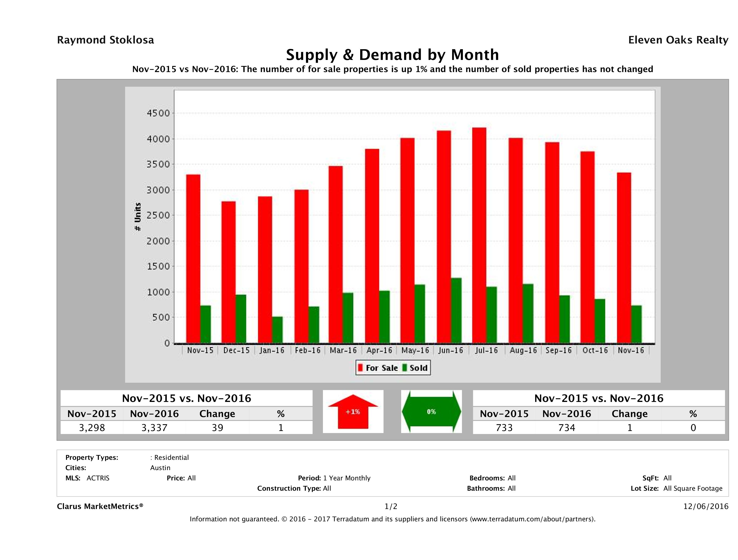Click the Jun-16 green Sold bar
The width and height of the screenshot is (738, 560).
(x=456, y=310)
